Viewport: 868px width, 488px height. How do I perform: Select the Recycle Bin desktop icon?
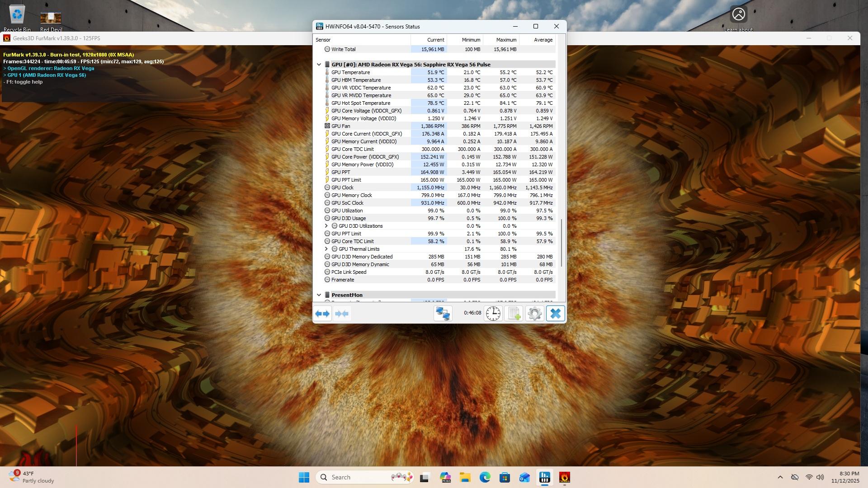17,18
